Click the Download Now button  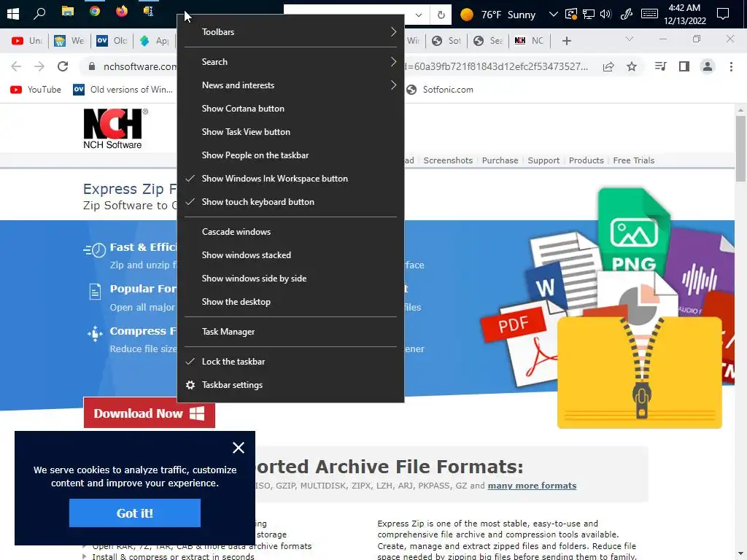[x=149, y=413]
